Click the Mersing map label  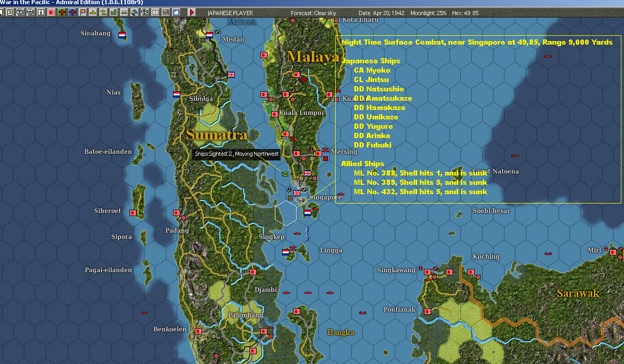pyautogui.click(x=343, y=152)
